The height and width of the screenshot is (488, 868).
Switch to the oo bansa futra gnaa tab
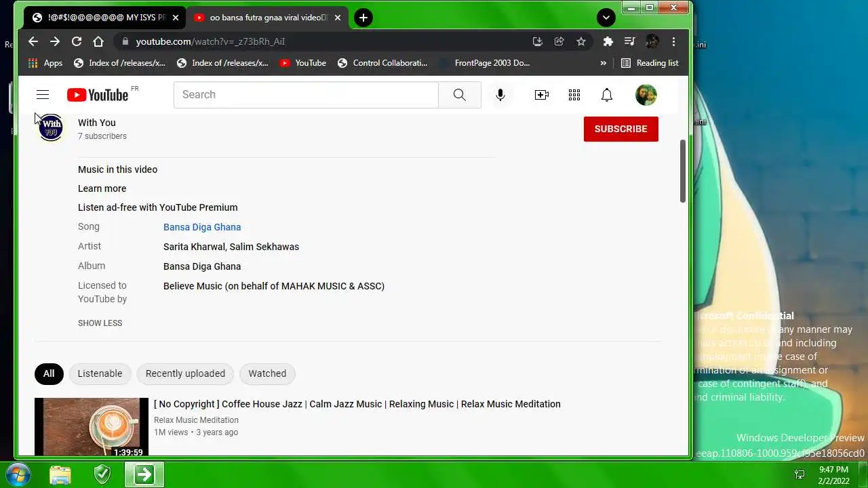[267, 18]
